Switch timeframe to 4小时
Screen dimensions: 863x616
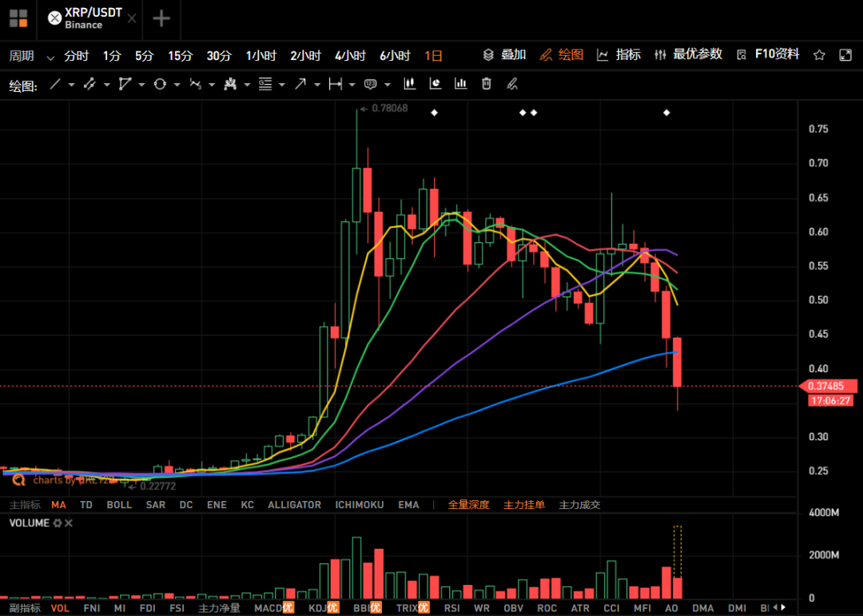[350, 55]
